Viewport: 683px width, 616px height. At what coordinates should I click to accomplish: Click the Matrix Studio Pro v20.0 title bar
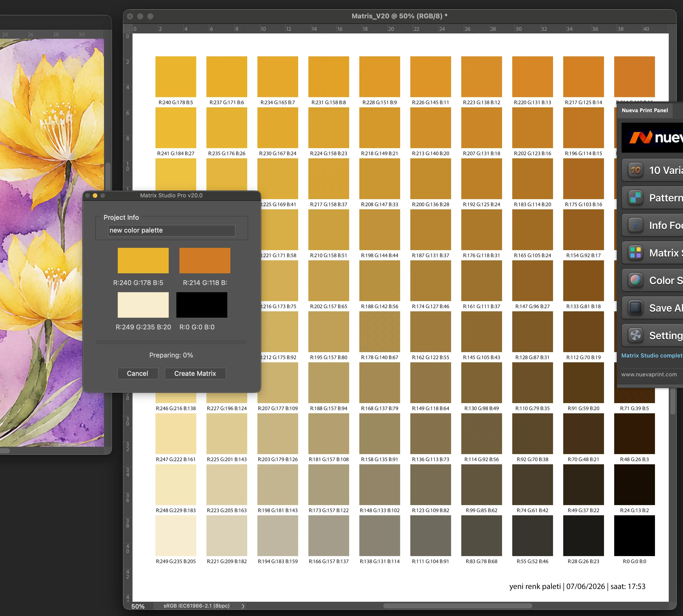point(171,195)
